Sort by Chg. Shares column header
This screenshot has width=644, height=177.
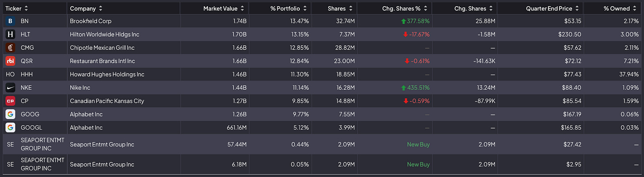[x=473, y=8]
